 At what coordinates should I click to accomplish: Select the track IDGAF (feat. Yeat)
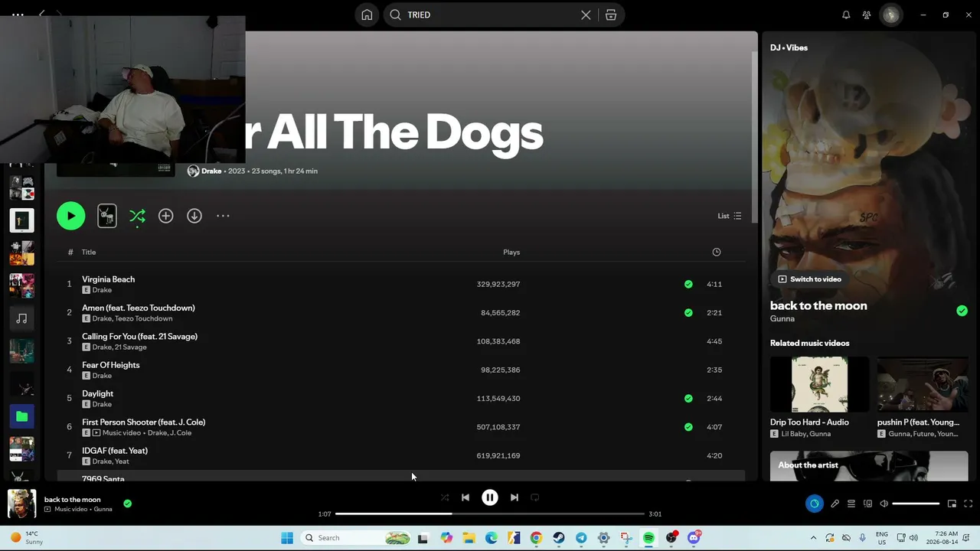pos(115,451)
